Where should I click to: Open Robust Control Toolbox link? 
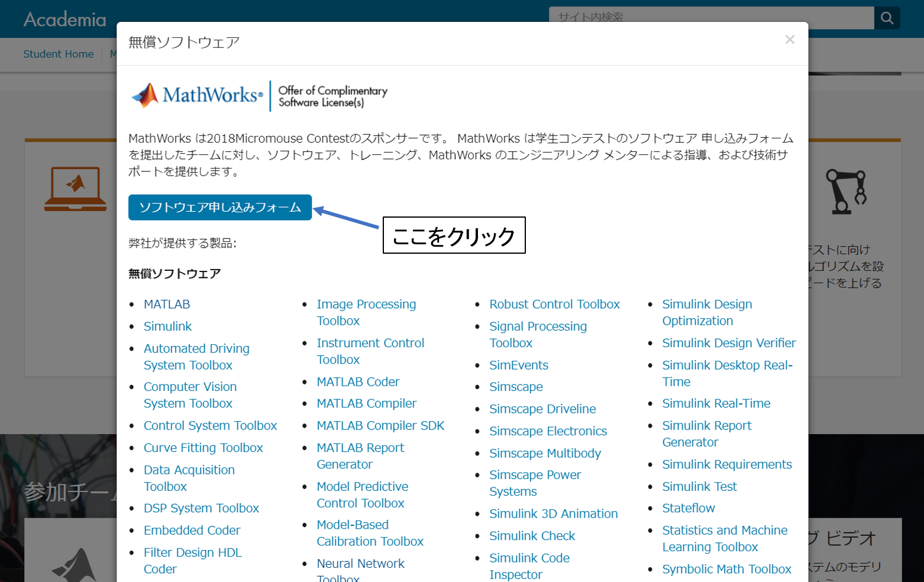pos(554,304)
